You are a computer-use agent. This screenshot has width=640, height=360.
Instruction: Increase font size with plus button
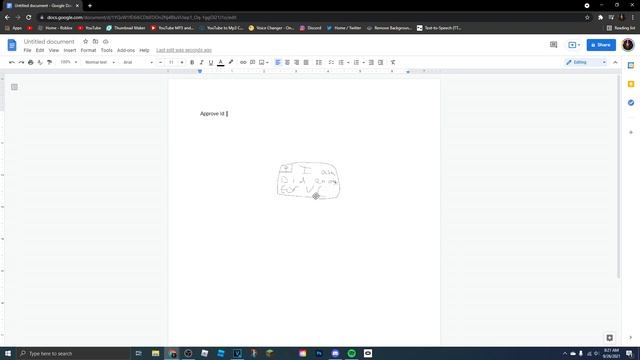pyautogui.click(x=182, y=62)
